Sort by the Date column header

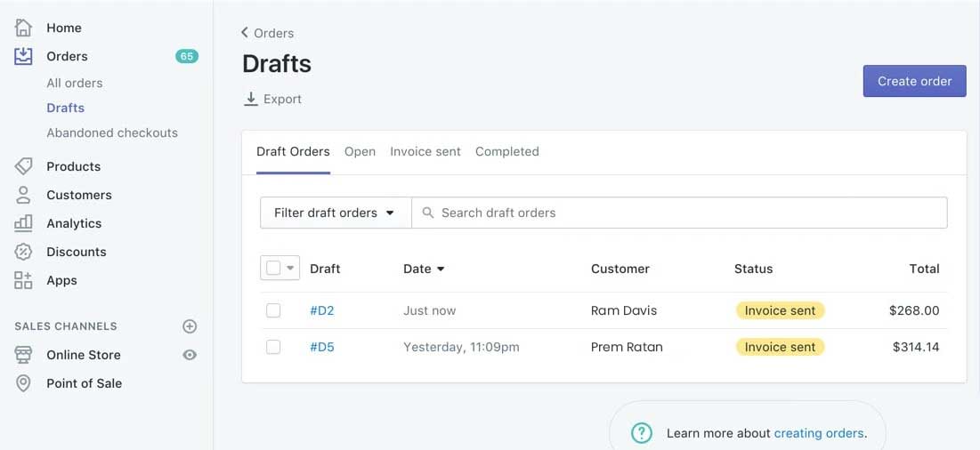pyautogui.click(x=424, y=269)
